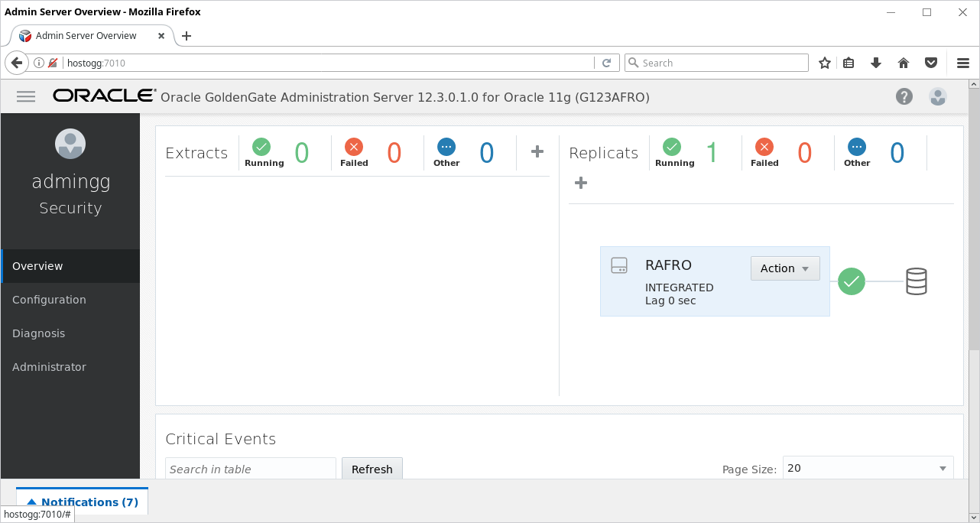Click the site information icon in address bar
The image size is (980, 523).
click(37, 63)
